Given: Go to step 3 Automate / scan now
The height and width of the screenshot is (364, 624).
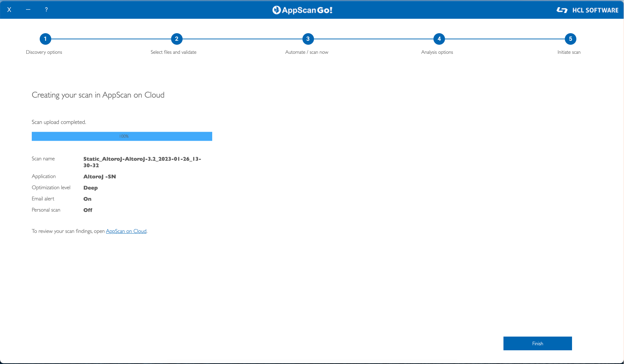Looking at the screenshot, I should point(308,39).
